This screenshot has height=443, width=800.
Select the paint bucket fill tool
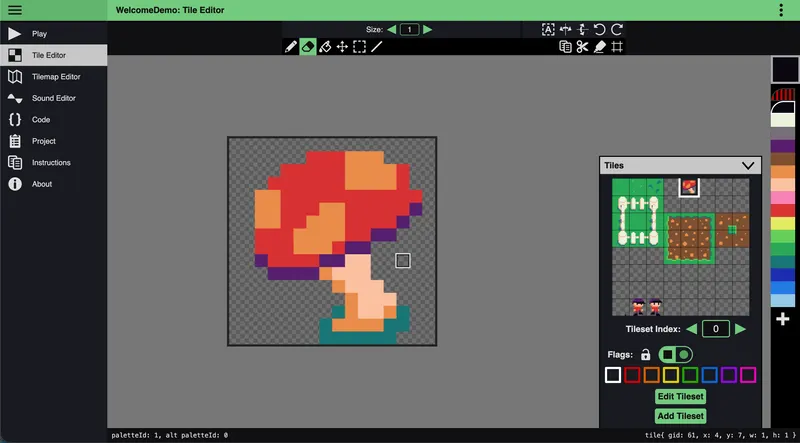325,47
